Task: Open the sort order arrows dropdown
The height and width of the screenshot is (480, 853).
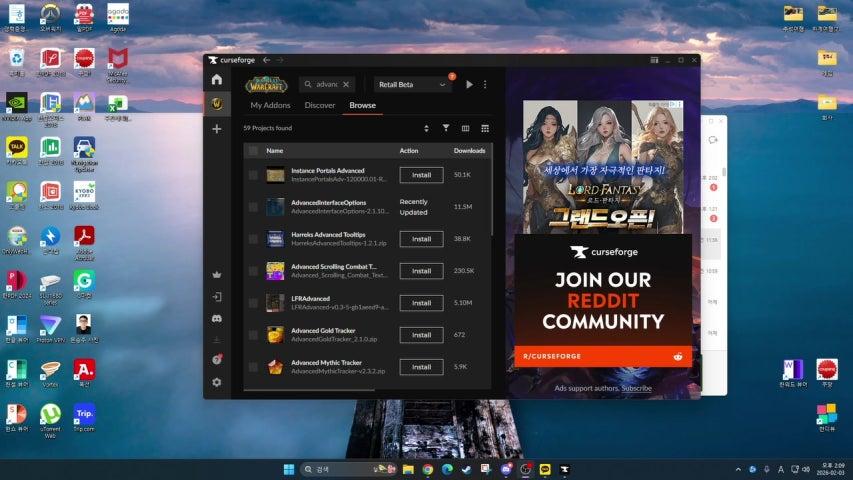Action: pos(426,128)
